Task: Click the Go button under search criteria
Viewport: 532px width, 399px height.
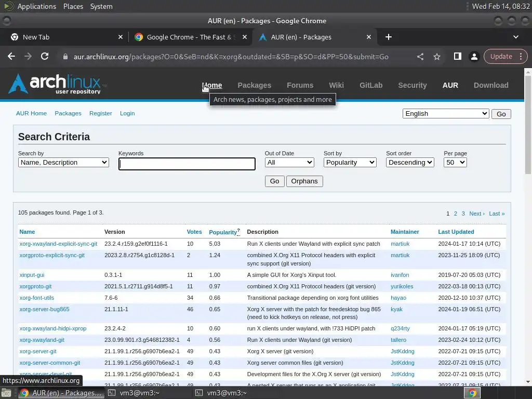Action: pos(274,181)
